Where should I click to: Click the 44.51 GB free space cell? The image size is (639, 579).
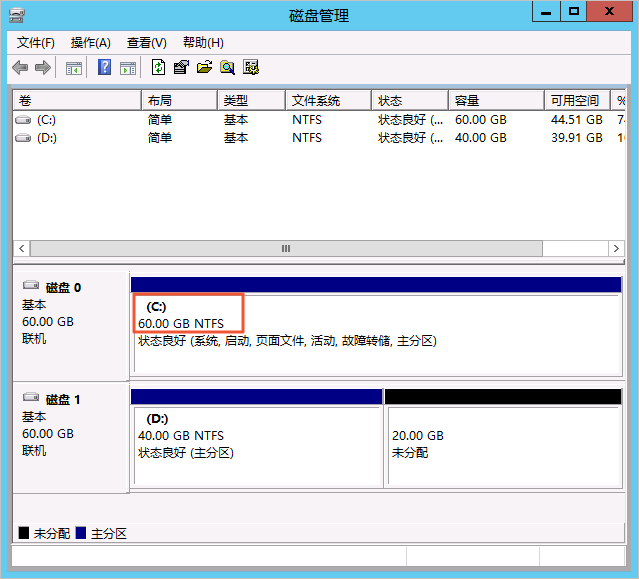(577, 120)
